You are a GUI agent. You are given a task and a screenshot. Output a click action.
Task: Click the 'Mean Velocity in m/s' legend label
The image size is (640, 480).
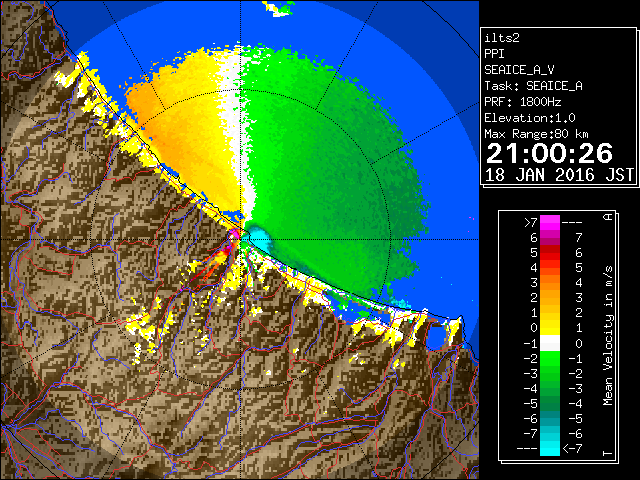608,336
